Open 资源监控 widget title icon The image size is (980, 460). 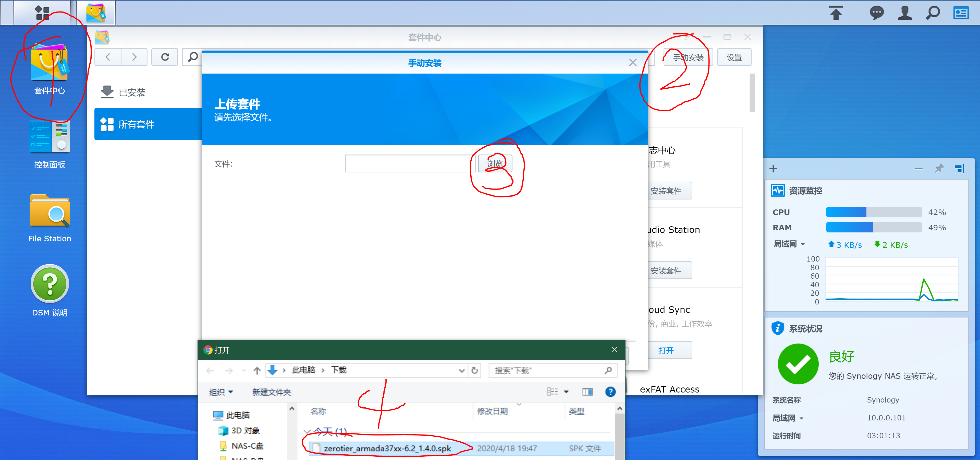click(x=777, y=190)
